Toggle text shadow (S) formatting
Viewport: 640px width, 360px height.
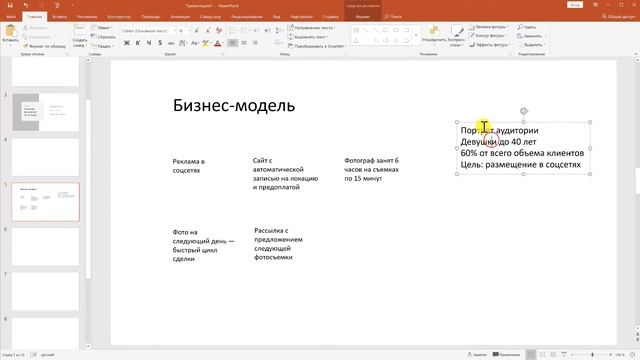160,43
